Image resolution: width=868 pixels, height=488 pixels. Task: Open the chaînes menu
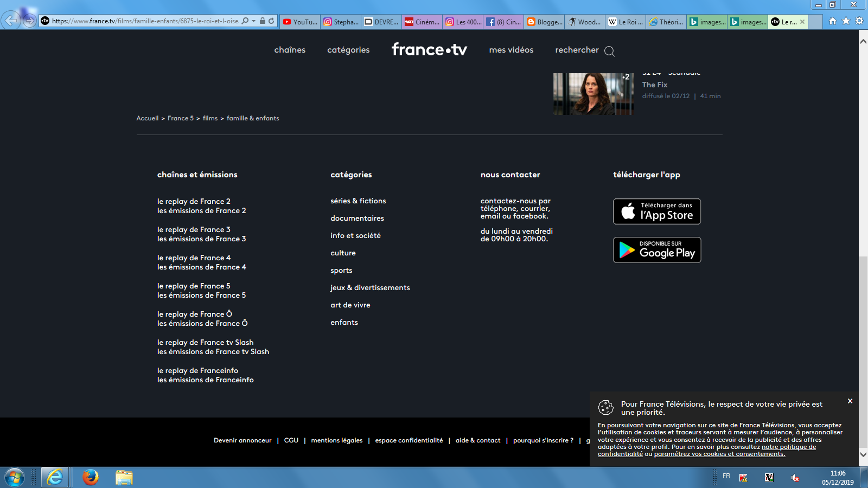coord(290,50)
